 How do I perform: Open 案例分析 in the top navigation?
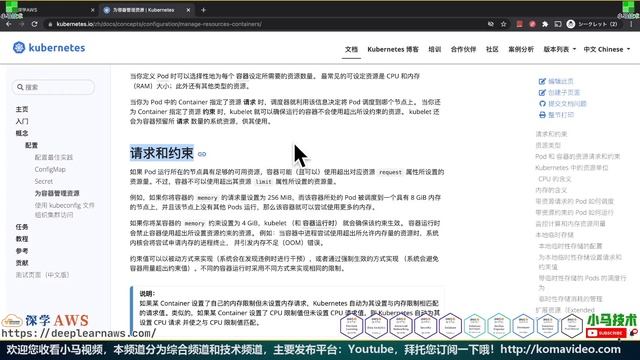pos(521,49)
